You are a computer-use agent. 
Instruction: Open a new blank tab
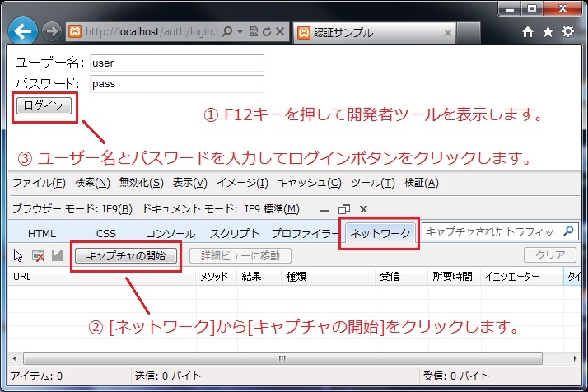tap(469, 33)
